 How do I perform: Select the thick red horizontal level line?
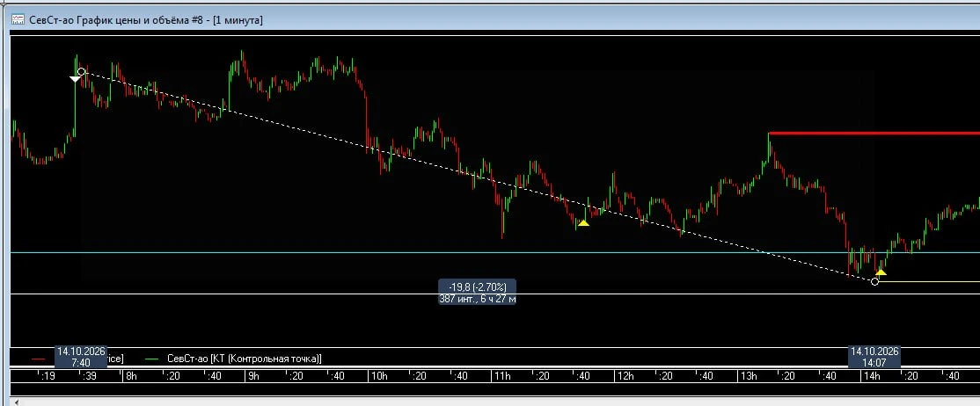click(874, 133)
